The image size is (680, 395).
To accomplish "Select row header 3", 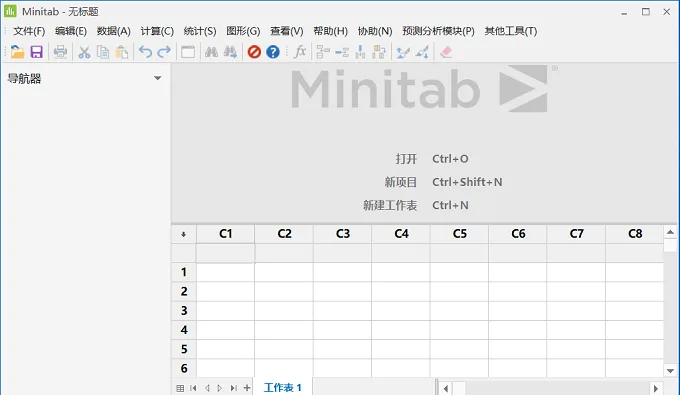I will pyautogui.click(x=184, y=311).
